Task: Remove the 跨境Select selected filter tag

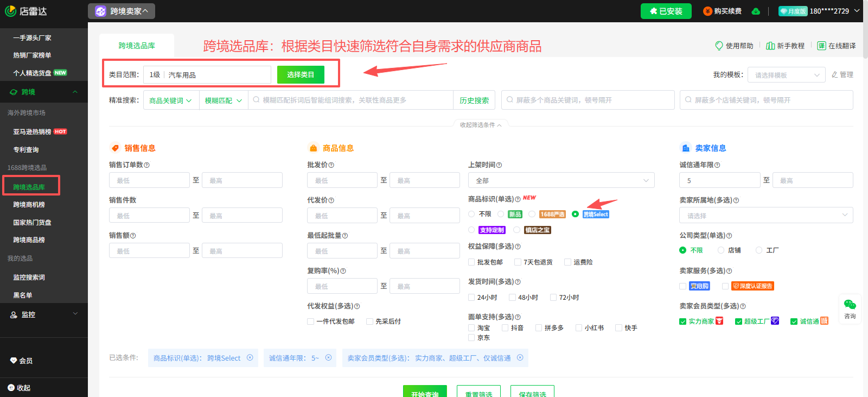Action: pyautogui.click(x=250, y=358)
